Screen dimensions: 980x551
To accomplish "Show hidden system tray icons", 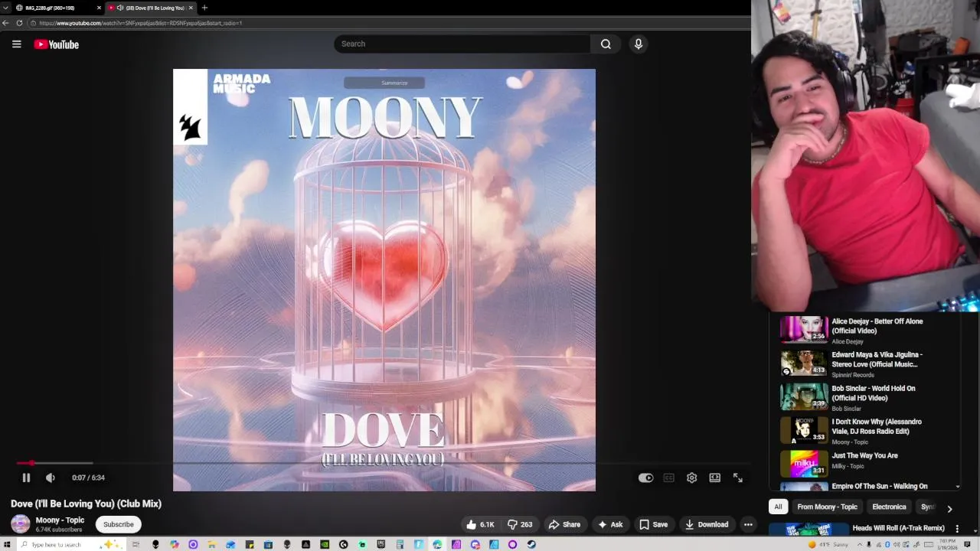I will tap(860, 545).
